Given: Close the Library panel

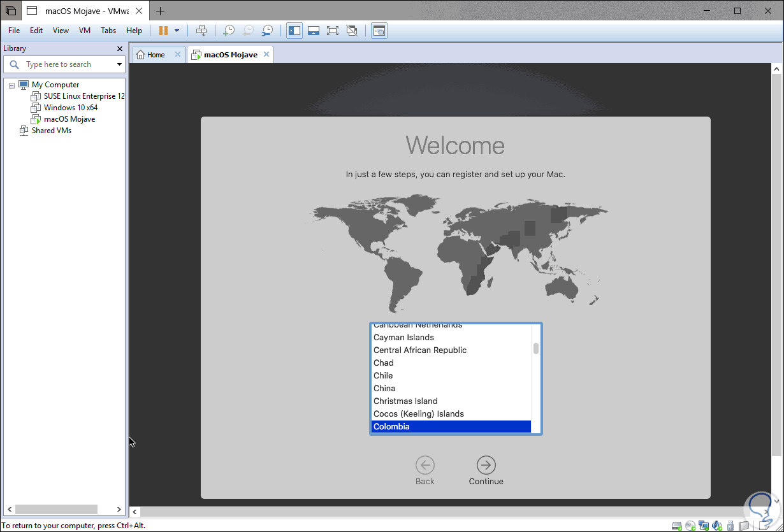Looking at the screenshot, I should 120,48.
